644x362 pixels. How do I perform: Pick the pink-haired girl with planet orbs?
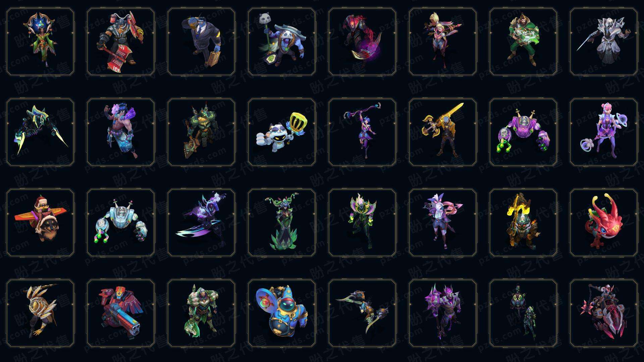tap(604, 132)
